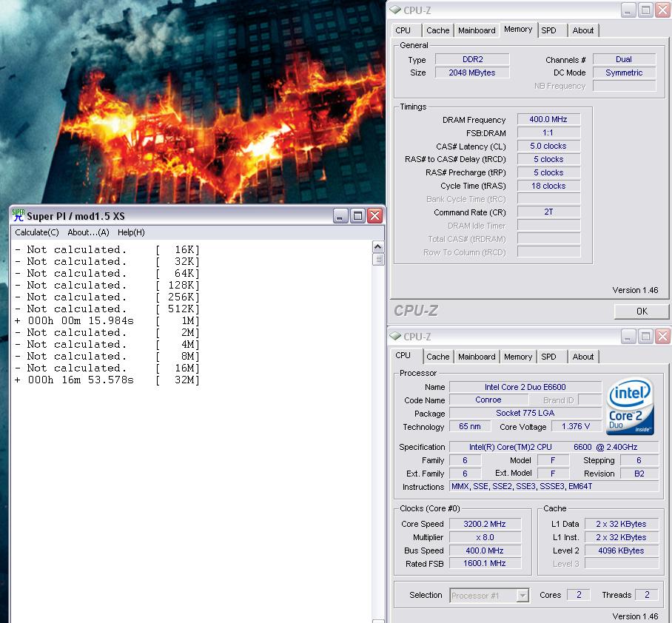The image size is (672, 623).
Task: Click the Size 2048 MBytes field
Action: tap(472, 73)
